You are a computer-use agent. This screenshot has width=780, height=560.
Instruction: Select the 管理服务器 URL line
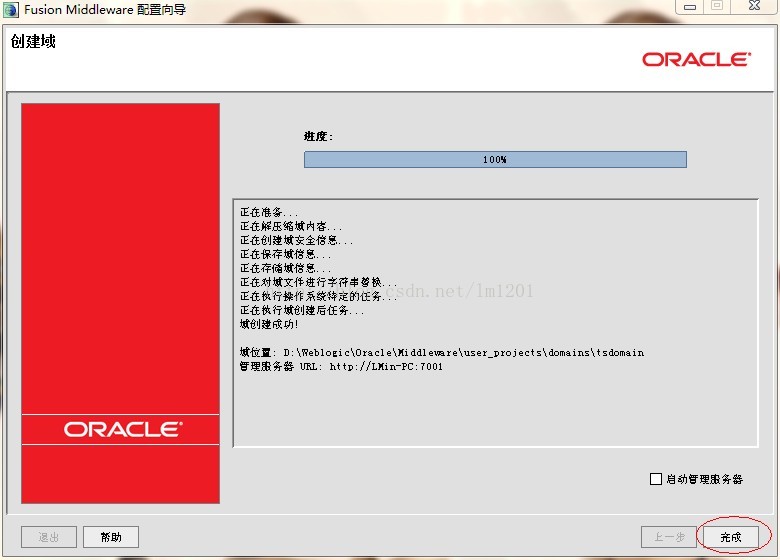(x=341, y=367)
